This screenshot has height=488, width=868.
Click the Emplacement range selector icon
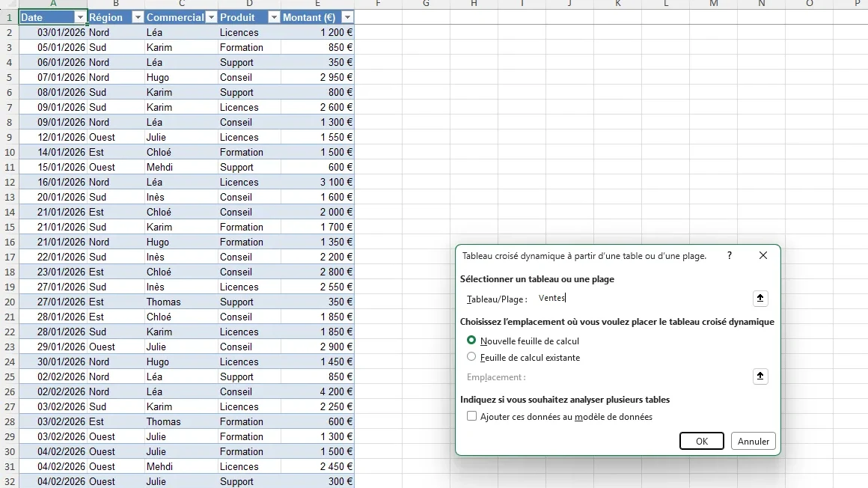pos(760,376)
